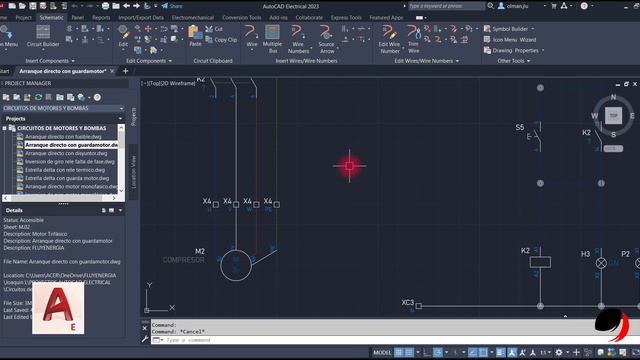Click the Plot printer icon in quick access
The image size is (640, 360).
pyautogui.click(x=105, y=6)
